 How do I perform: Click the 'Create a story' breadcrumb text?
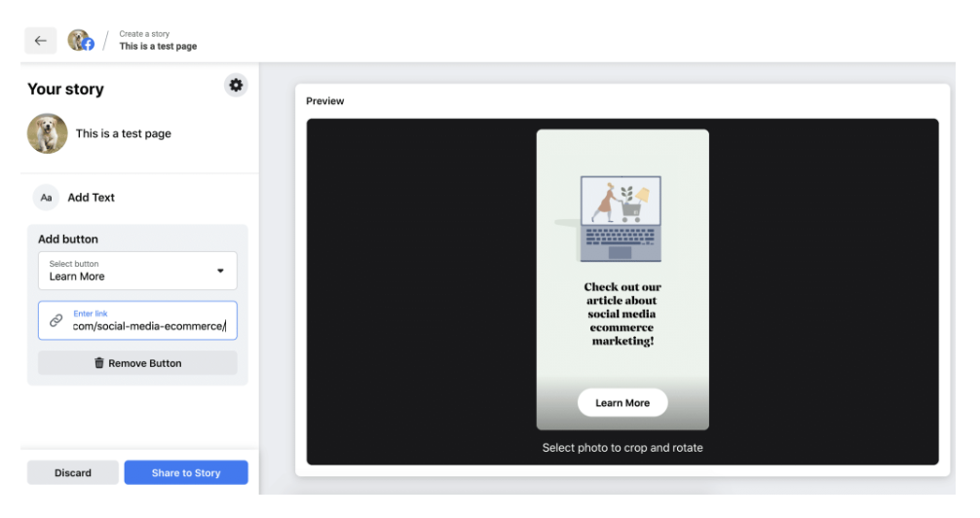(144, 34)
